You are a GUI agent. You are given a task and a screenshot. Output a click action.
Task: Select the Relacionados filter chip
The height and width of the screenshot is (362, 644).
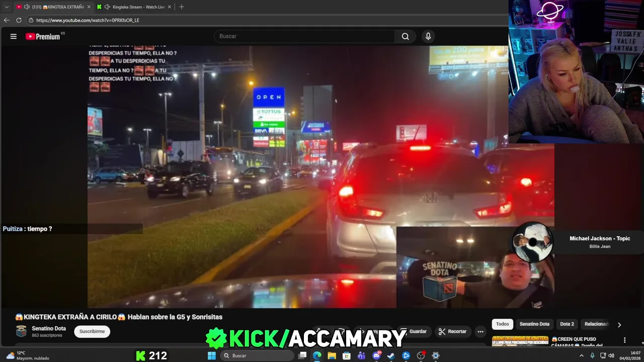tap(596, 324)
